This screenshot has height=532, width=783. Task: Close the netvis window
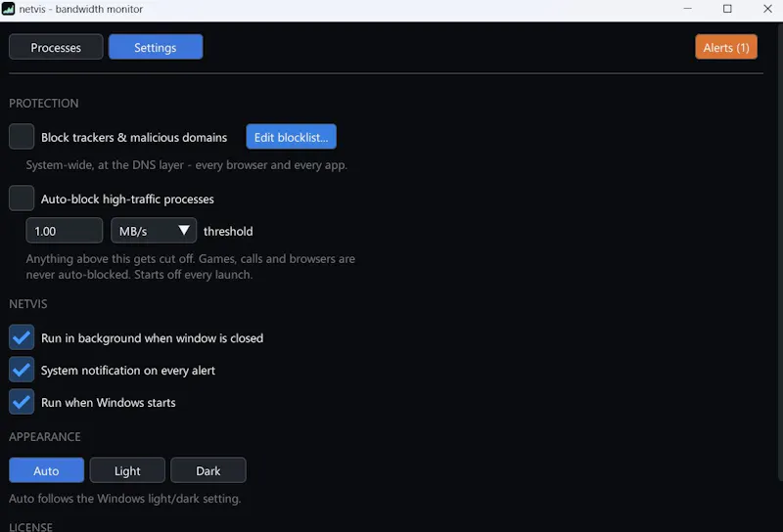click(x=767, y=9)
